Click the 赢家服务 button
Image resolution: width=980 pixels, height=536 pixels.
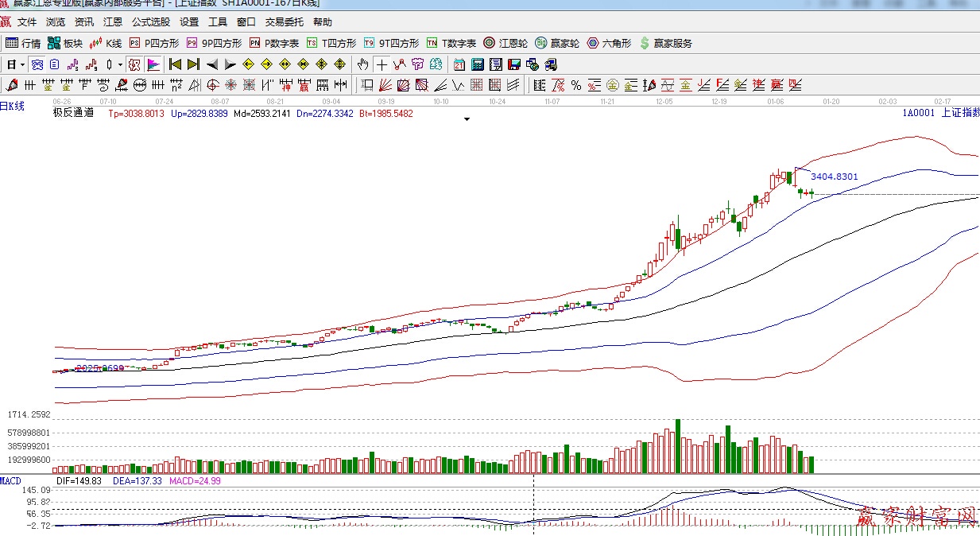point(665,43)
